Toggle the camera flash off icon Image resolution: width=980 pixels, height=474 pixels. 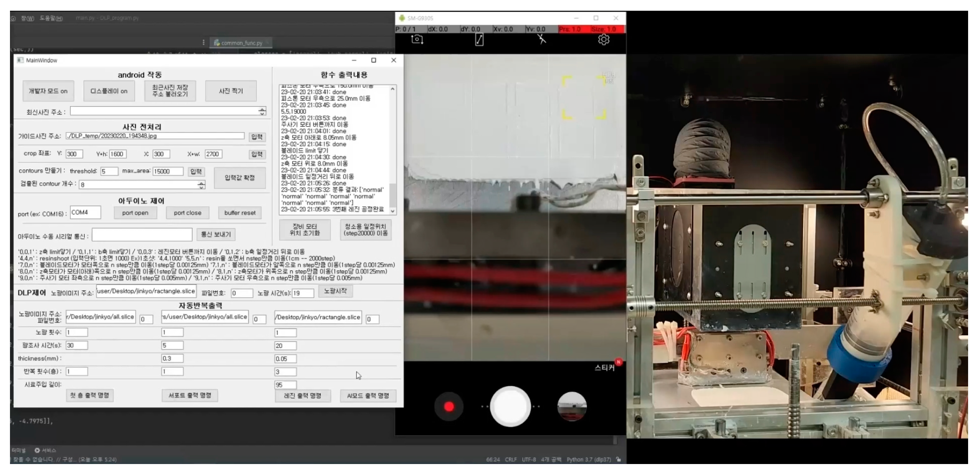(x=541, y=39)
